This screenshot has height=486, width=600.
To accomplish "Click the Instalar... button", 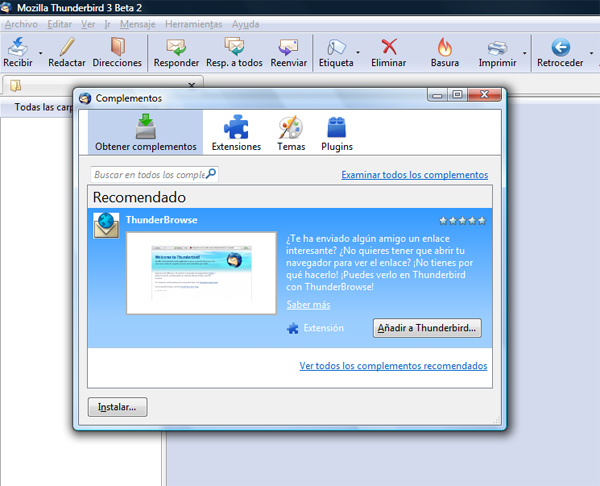I will click(117, 407).
